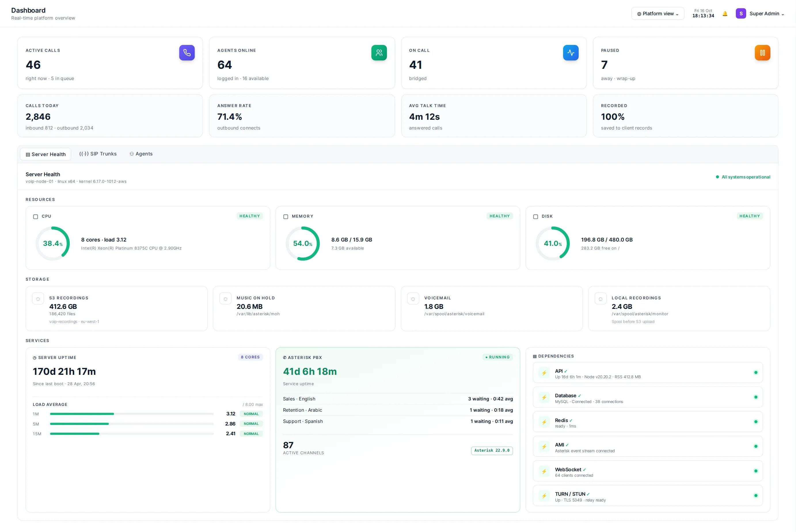796x532 pixels.
Task: Click the AMI dependency lightning icon
Action: coord(544,447)
